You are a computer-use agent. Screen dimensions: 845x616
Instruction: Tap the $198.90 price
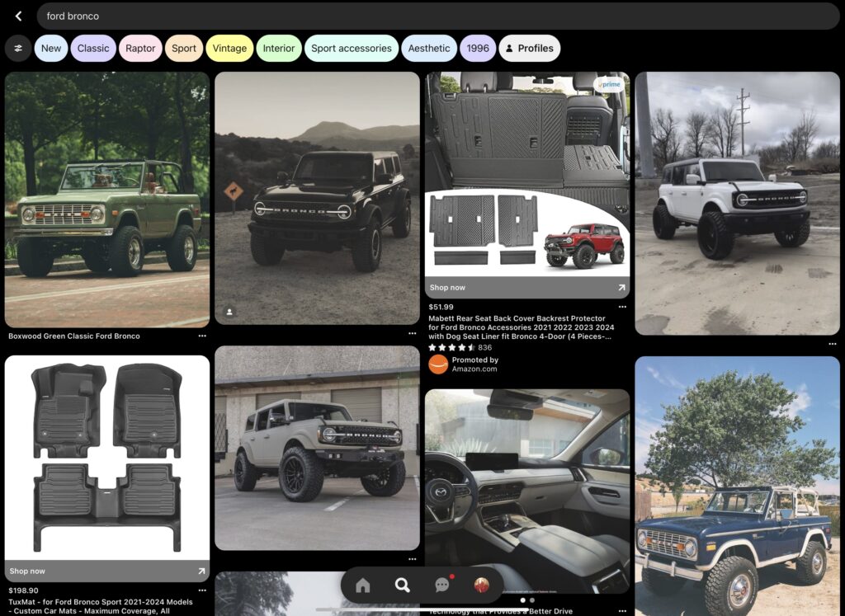tap(23, 590)
